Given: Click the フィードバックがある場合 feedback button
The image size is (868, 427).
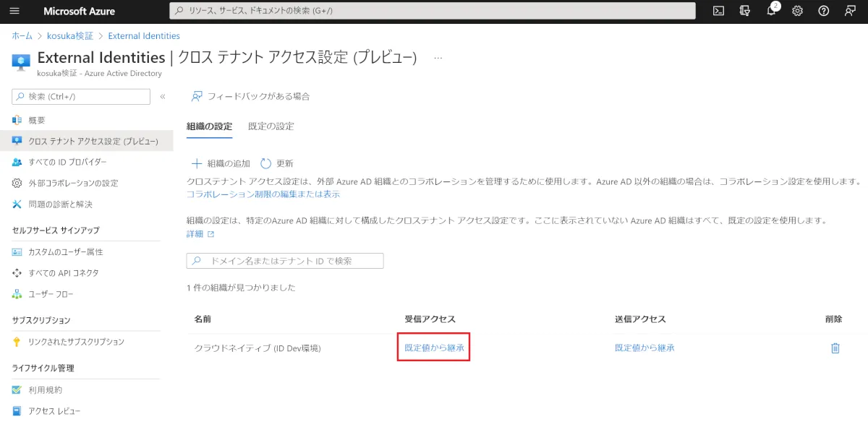Looking at the screenshot, I should tap(250, 96).
